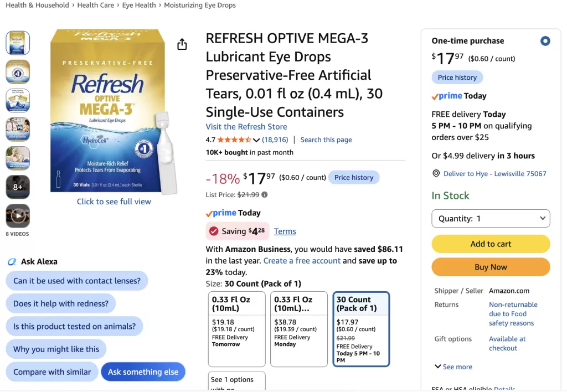The image size is (567, 392).
Task: Click the share icon beside product image
Action: click(182, 44)
